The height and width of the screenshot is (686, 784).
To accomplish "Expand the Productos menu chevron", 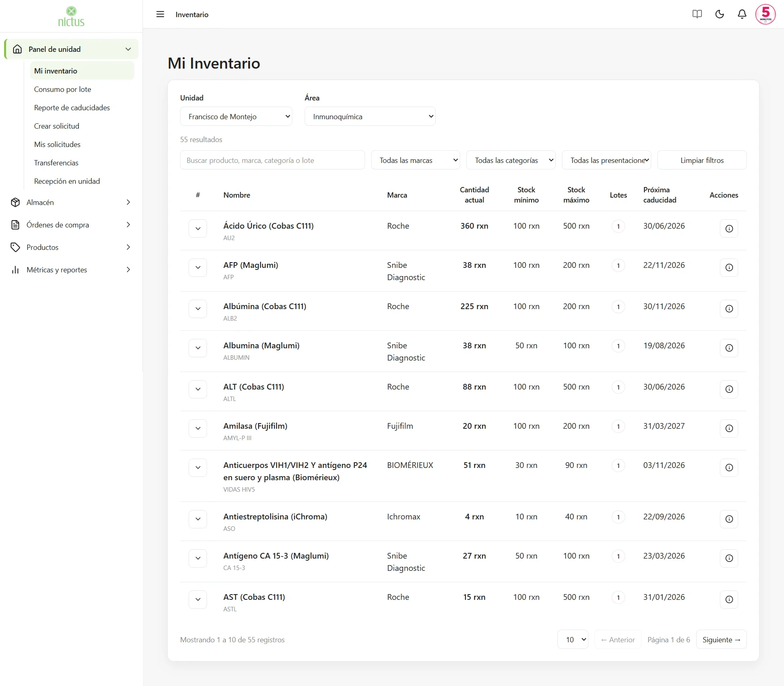I will click(128, 247).
